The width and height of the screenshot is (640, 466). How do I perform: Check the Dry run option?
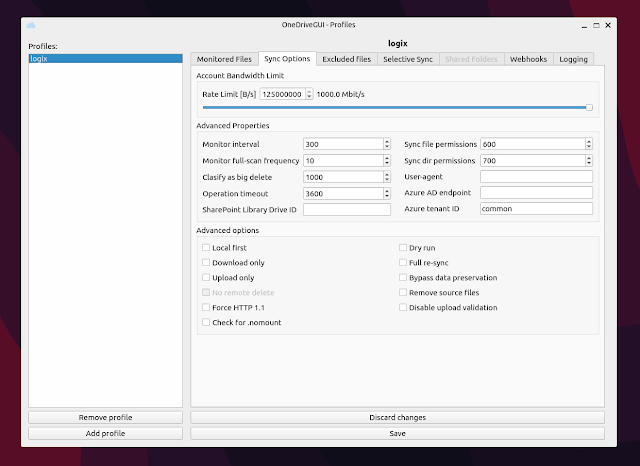(x=403, y=247)
